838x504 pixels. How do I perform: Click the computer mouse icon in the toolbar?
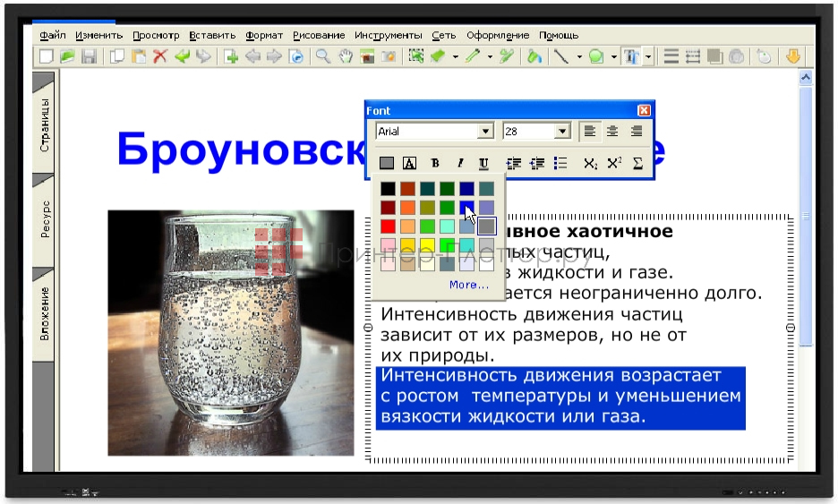point(765,56)
